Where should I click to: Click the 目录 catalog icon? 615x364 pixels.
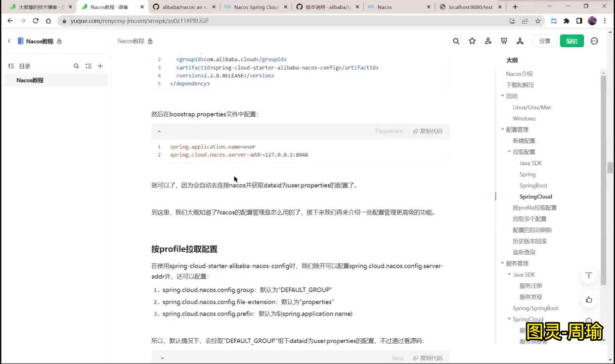click(11, 66)
